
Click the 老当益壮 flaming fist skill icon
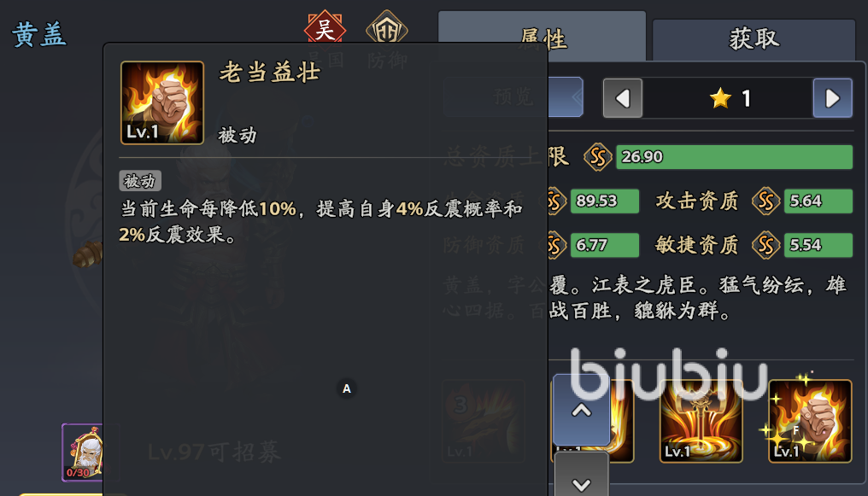(x=162, y=102)
